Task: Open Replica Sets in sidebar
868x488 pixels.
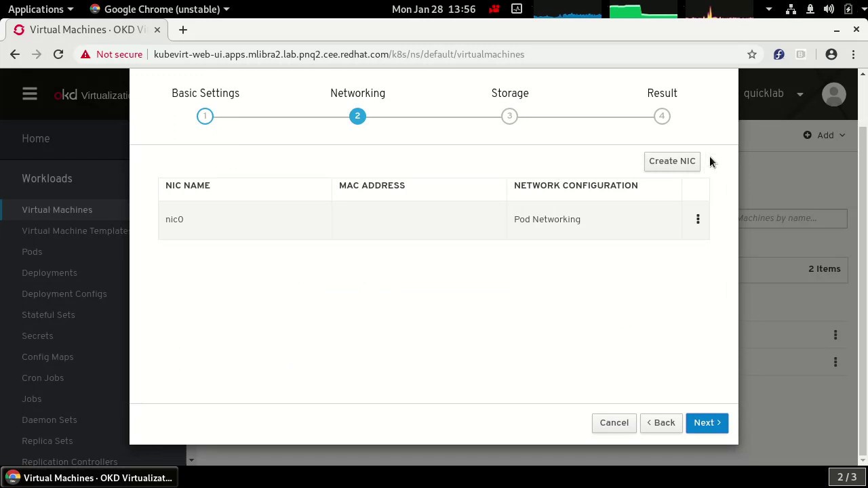Action: point(47,441)
